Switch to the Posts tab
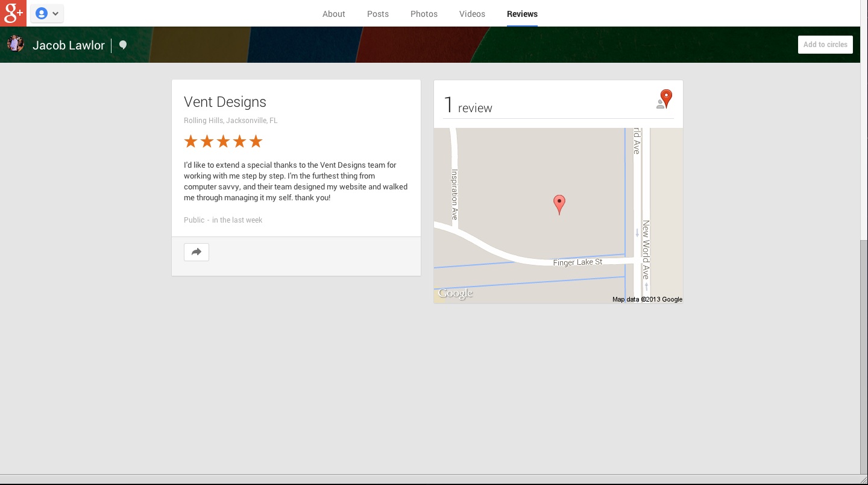Viewport: 868px width, 485px height. pyautogui.click(x=378, y=14)
